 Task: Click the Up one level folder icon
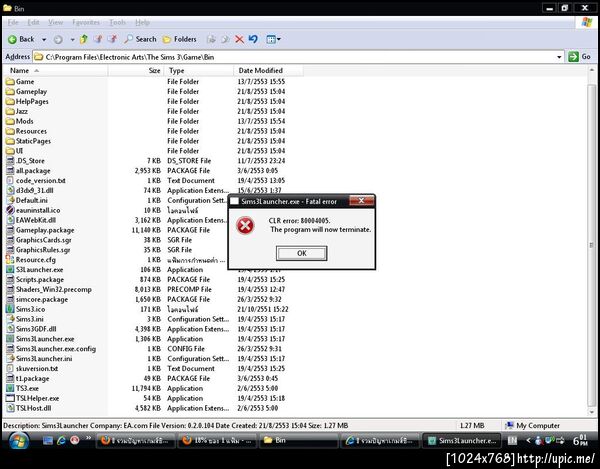point(84,39)
